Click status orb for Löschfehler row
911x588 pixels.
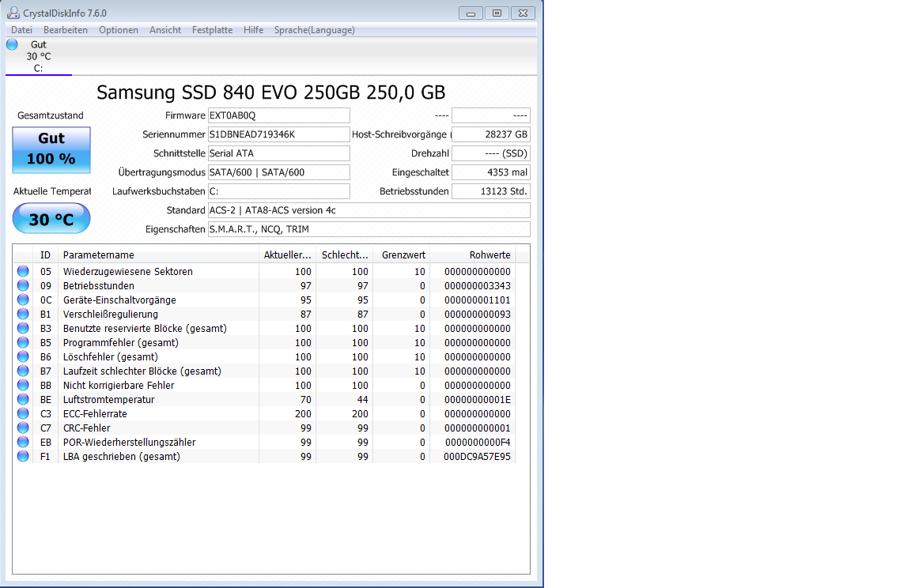tap(23, 356)
